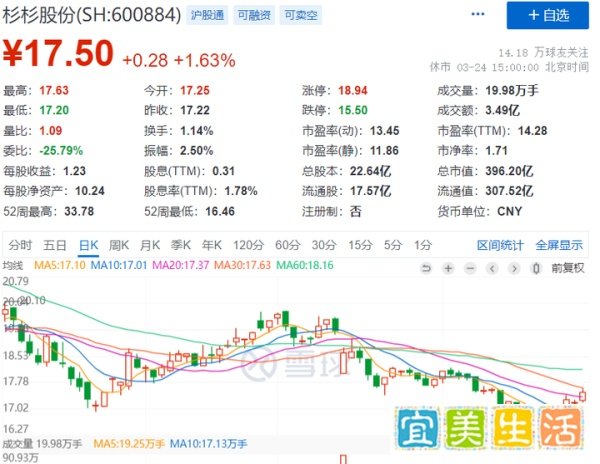
Task: Select the 季K chart tab
Action: point(180,245)
